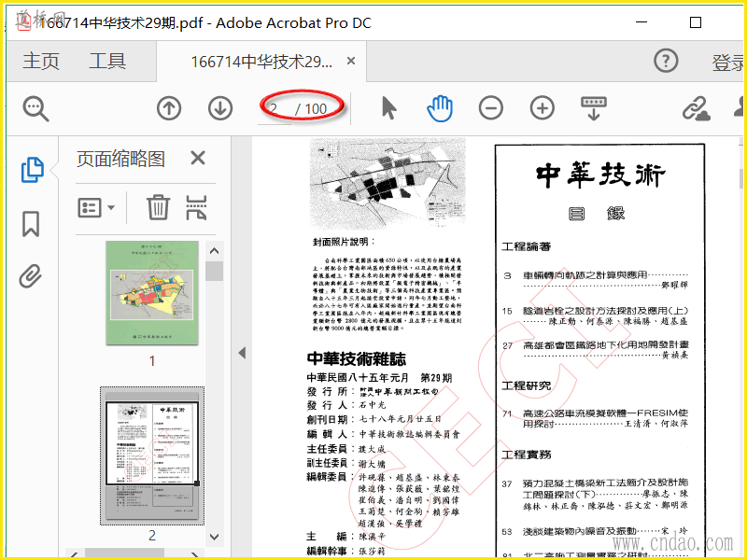Image resolution: width=747 pixels, height=560 pixels.
Task: Activate the hand pan tool
Action: click(x=440, y=108)
